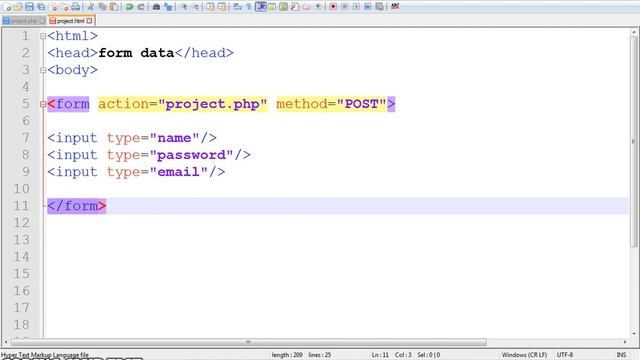
Task: Click "Windows (CR LF)" in the status bar
Action: point(524,355)
